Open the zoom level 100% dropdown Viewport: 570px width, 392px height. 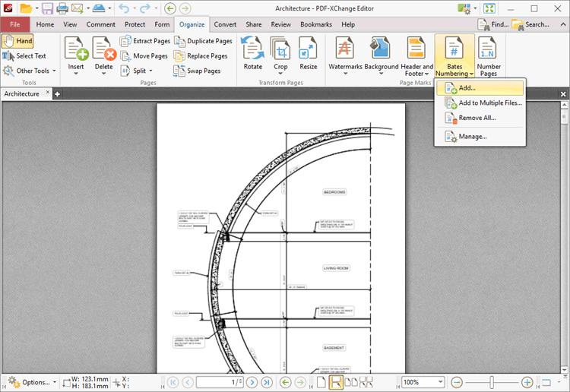(x=440, y=382)
